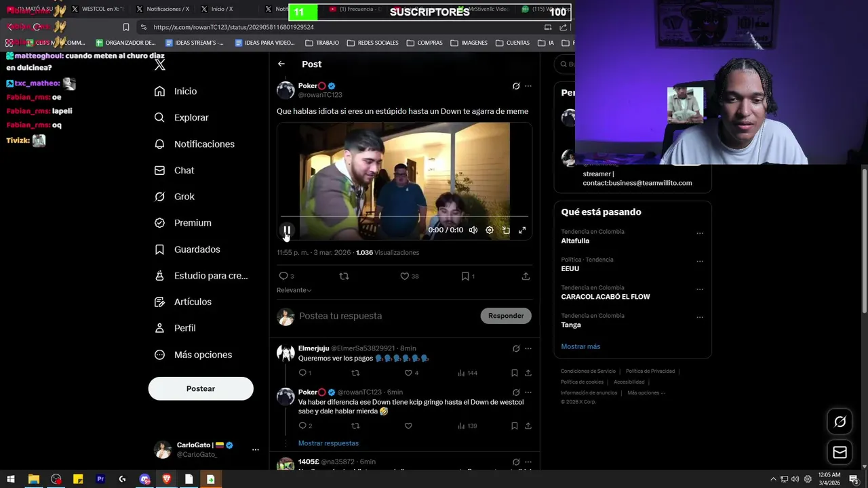The image size is (868, 488).
Task: Toggle picture-in-picture on the video
Action: (x=506, y=230)
